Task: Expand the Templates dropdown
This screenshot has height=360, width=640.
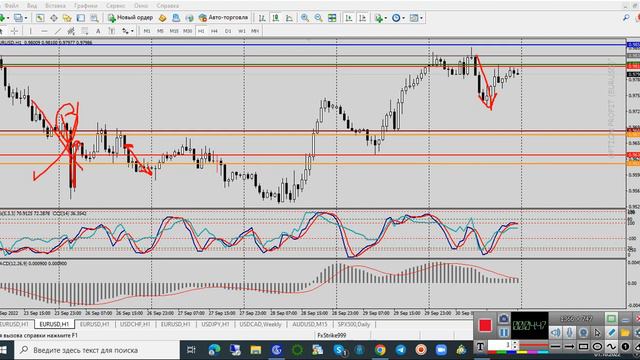Action: point(421,18)
